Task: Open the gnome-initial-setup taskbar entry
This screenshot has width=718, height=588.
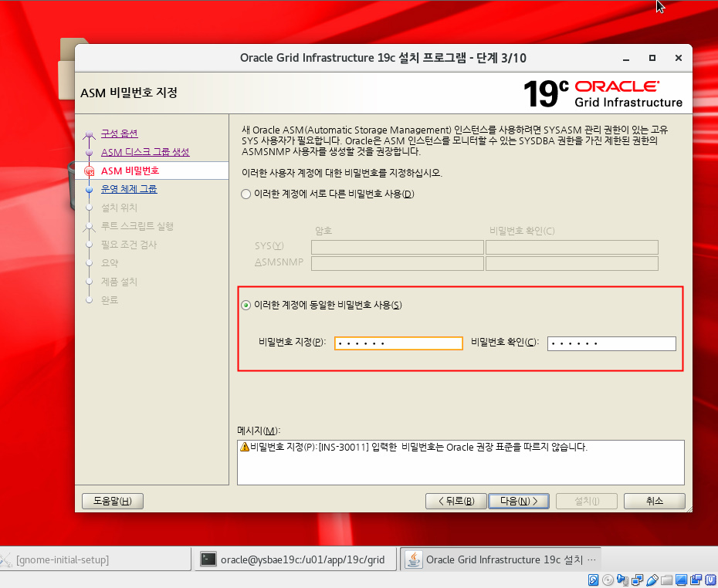Action: (95, 559)
